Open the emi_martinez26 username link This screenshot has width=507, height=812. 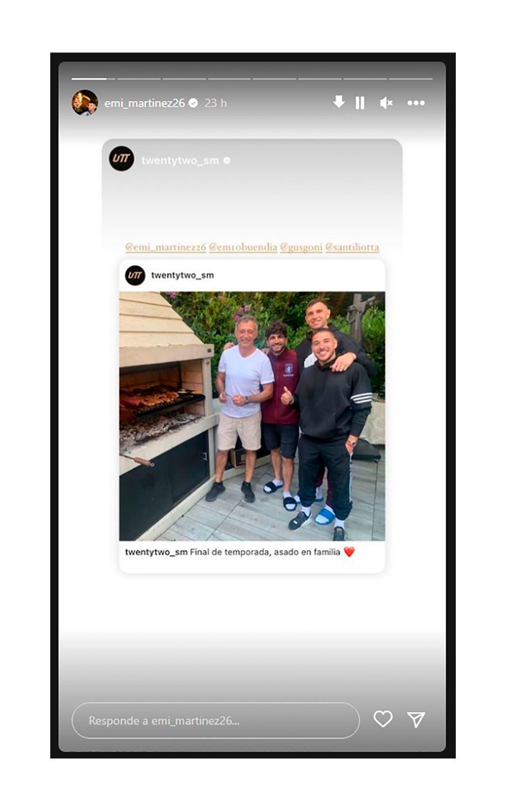click(145, 103)
